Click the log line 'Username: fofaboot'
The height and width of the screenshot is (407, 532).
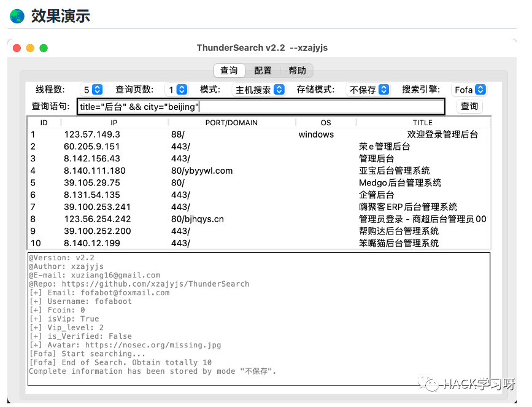click(x=80, y=301)
